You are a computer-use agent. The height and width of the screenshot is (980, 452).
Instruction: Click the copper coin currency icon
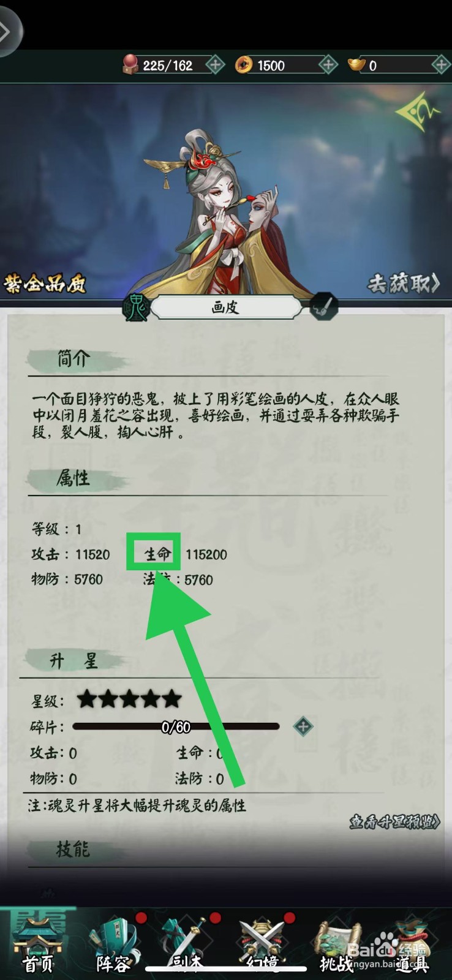pyautogui.click(x=244, y=64)
